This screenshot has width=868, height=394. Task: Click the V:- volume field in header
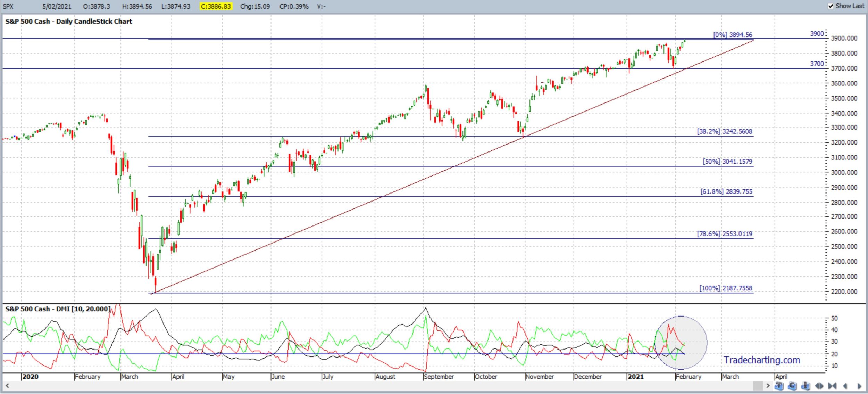(x=321, y=7)
